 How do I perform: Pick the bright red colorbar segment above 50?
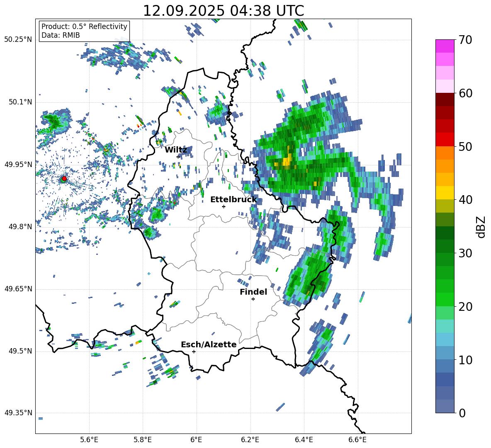click(445, 140)
